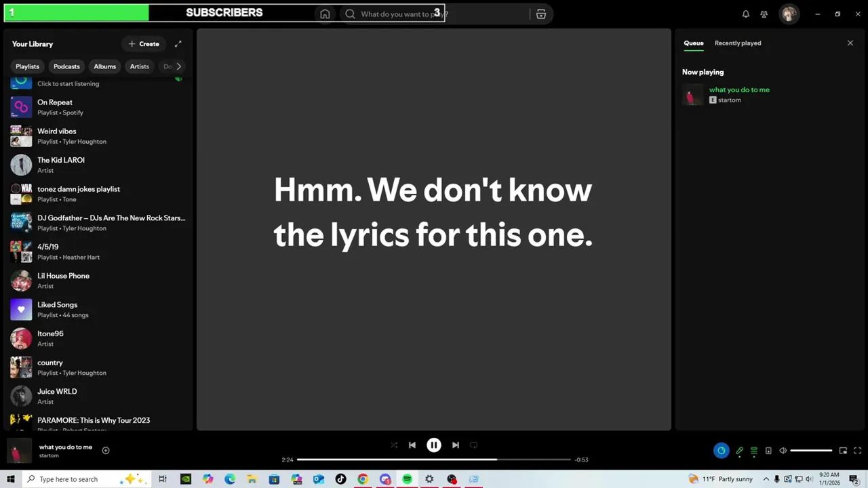Adjust the Spotify volume slider
The width and height of the screenshot is (868, 488).
(811, 451)
